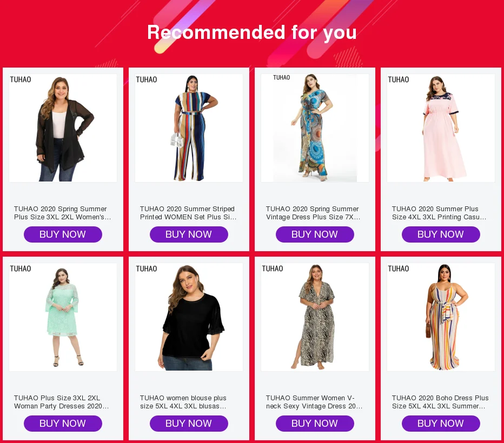Click BUY NOW for Summer Striped Printed WOMEN Set
The height and width of the screenshot is (443, 504).
pyautogui.click(x=189, y=234)
